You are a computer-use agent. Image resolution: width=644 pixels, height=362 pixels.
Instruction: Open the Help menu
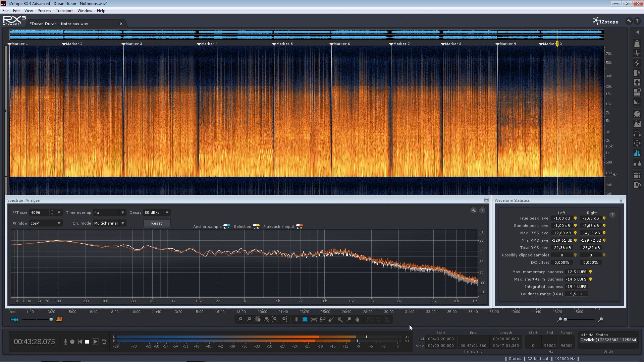tap(101, 11)
